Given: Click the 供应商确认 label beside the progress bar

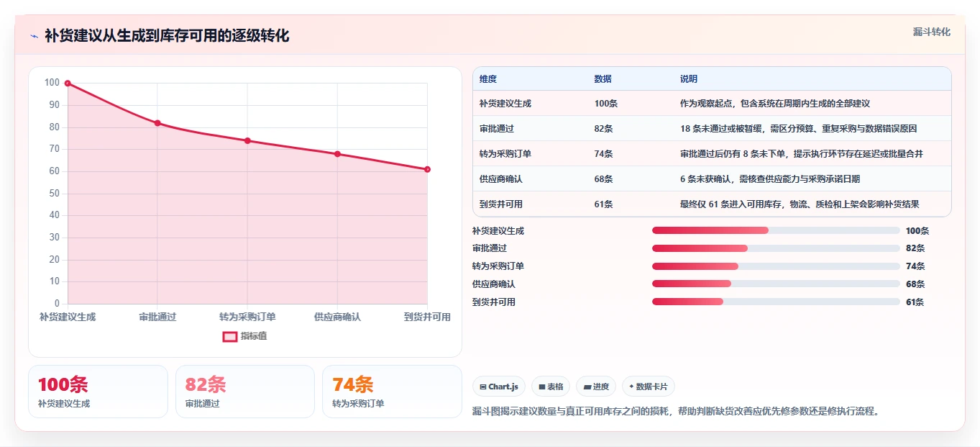Looking at the screenshot, I should [x=494, y=284].
